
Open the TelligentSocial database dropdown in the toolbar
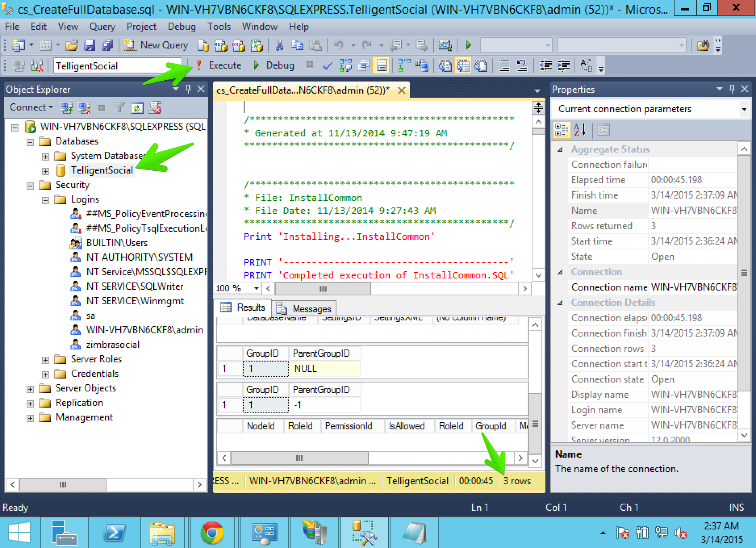[118, 66]
